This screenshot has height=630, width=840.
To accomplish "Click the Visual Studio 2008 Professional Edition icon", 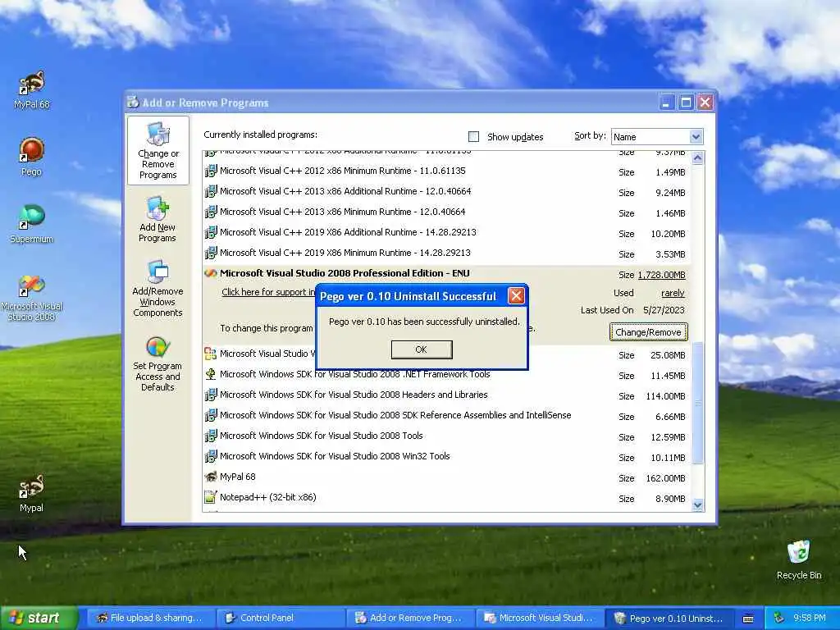I will pyautogui.click(x=211, y=273).
